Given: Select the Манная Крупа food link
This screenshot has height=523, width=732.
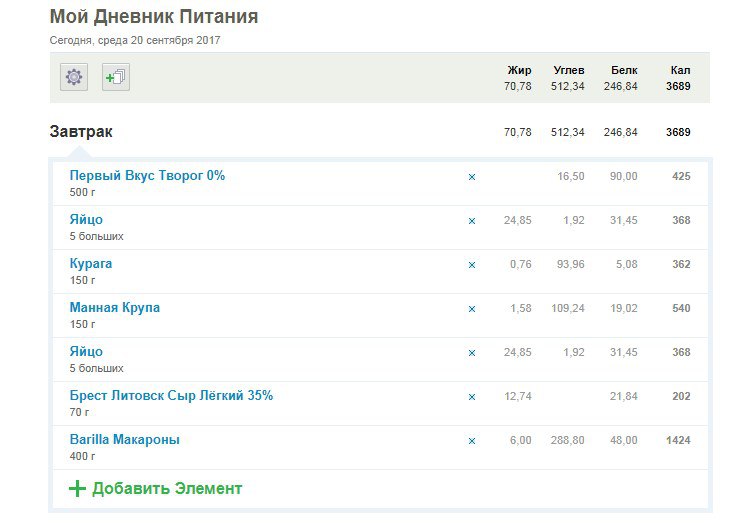Looking at the screenshot, I should 114,307.
